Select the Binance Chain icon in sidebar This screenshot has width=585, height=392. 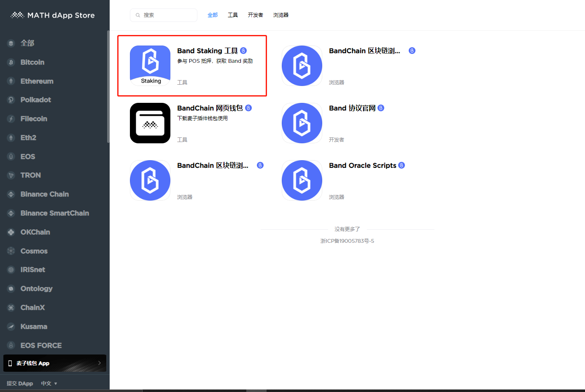(11, 194)
